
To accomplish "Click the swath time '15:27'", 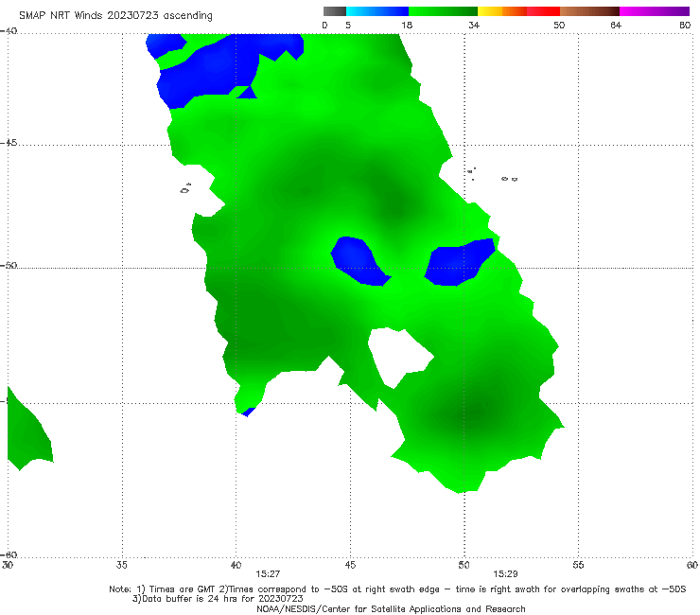I will [x=268, y=574].
